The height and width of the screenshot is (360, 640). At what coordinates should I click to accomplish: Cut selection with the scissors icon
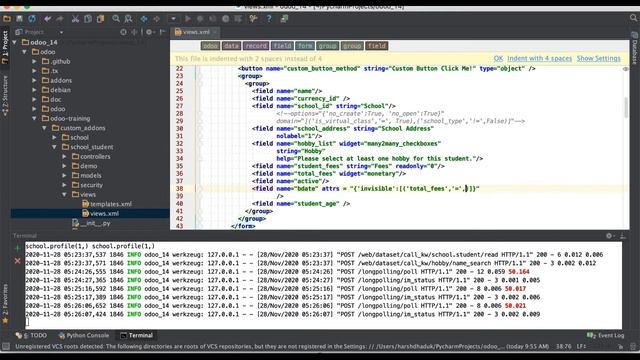point(75,19)
